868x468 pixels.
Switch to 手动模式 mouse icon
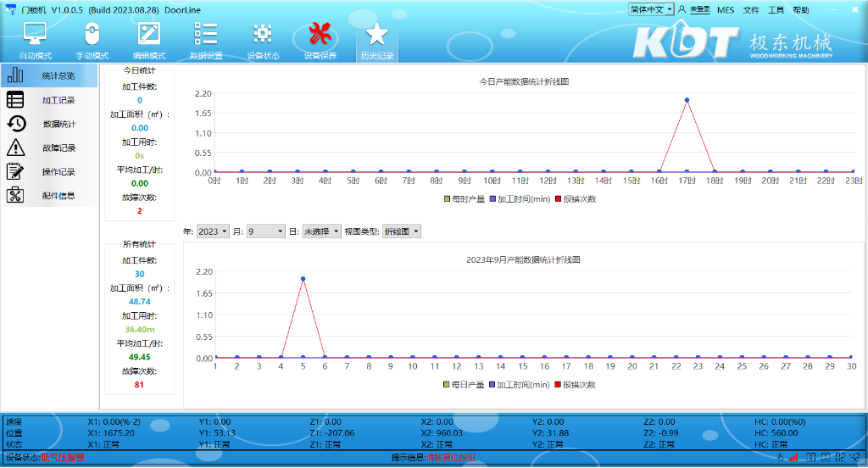pos(92,40)
